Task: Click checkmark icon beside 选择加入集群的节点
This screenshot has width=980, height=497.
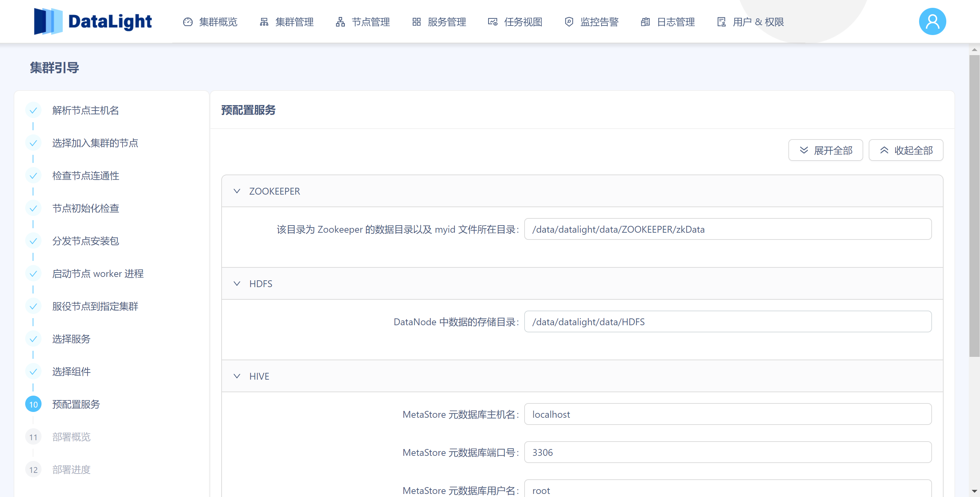Action: point(33,143)
